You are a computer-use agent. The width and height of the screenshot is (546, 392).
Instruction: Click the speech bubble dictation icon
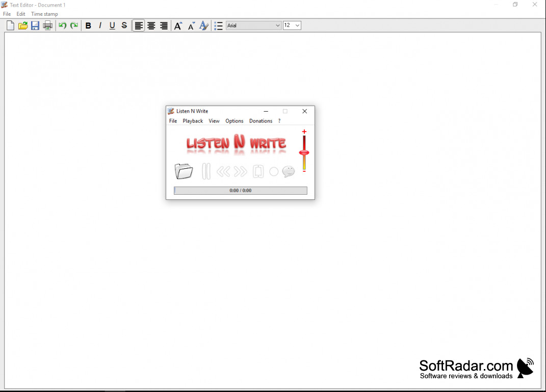tap(289, 171)
